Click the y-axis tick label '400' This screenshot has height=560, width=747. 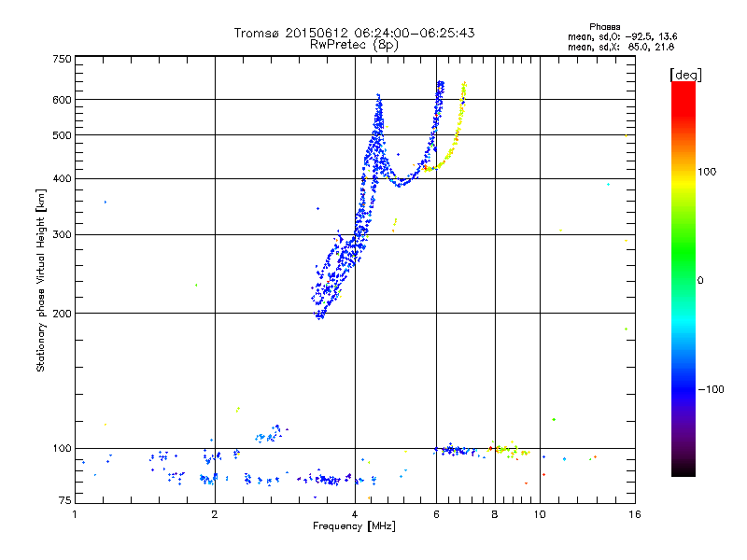[62, 178]
